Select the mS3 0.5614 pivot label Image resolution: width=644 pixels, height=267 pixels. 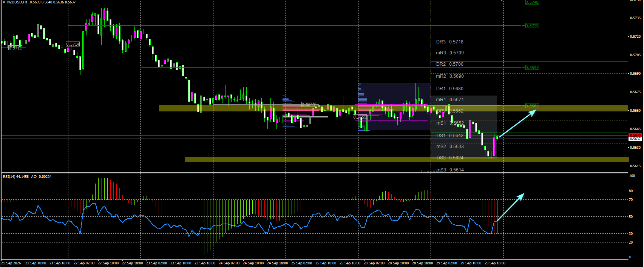(x=449, y=170)
